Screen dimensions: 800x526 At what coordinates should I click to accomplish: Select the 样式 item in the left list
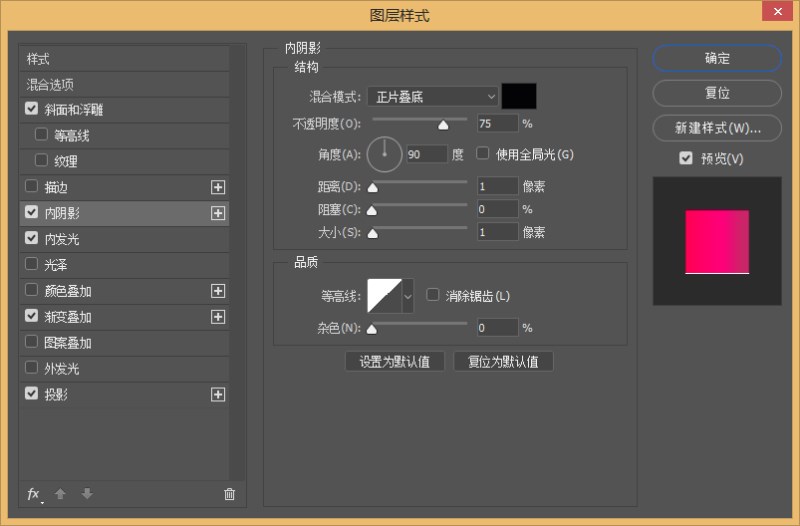(x=124, y=59)
